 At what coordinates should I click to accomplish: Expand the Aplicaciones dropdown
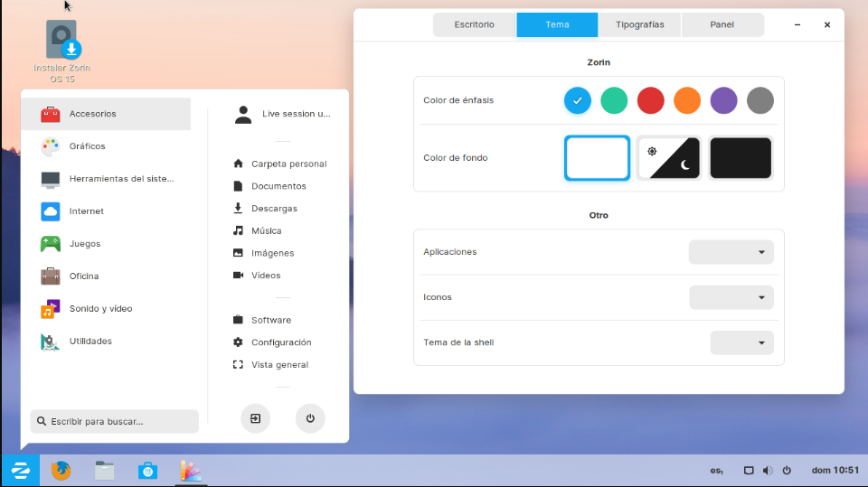pyautogui.click(x=731, y=252)
